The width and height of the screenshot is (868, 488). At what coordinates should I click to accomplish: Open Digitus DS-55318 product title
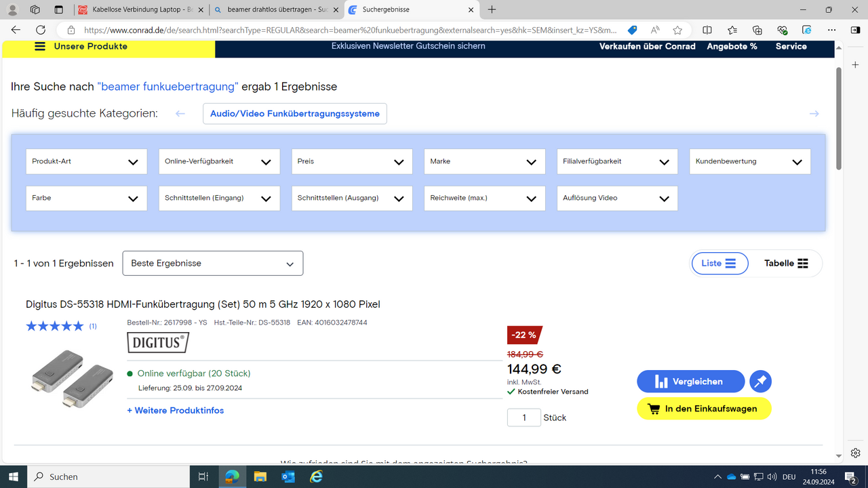[x=203, y=304]
